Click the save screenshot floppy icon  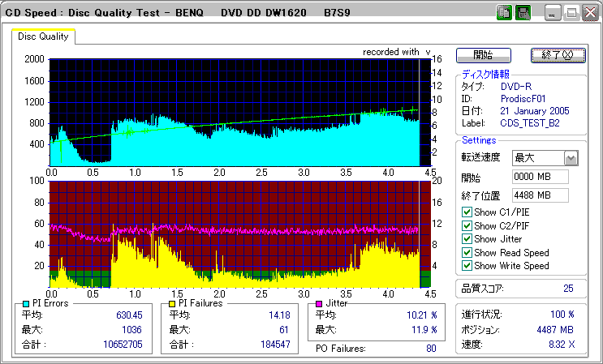[523, 13]
